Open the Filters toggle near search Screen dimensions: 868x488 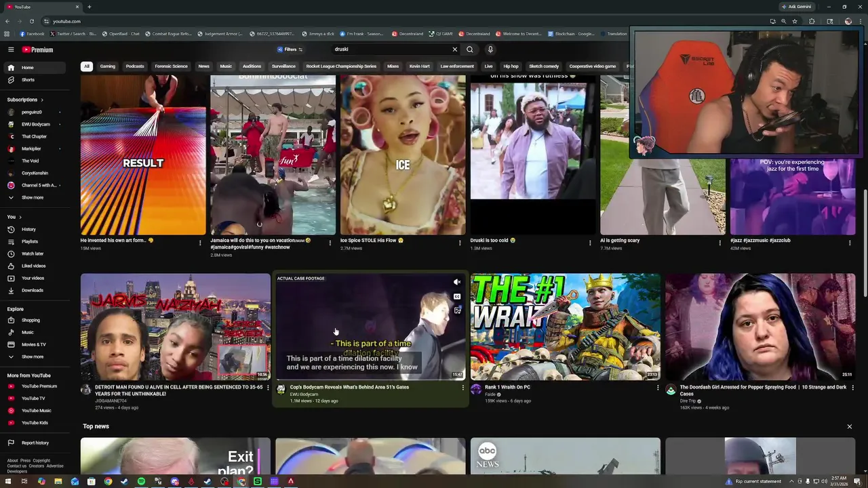pyautogui.click(x=290, y=49)
